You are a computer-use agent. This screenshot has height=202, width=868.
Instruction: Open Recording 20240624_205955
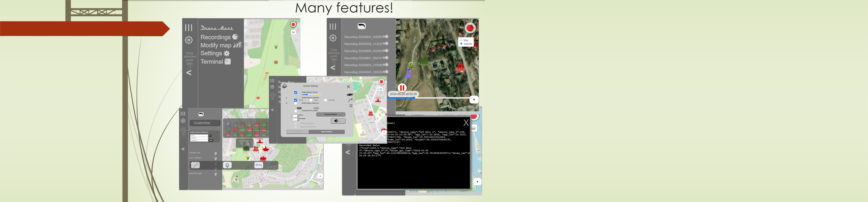[x=363, y=37]
